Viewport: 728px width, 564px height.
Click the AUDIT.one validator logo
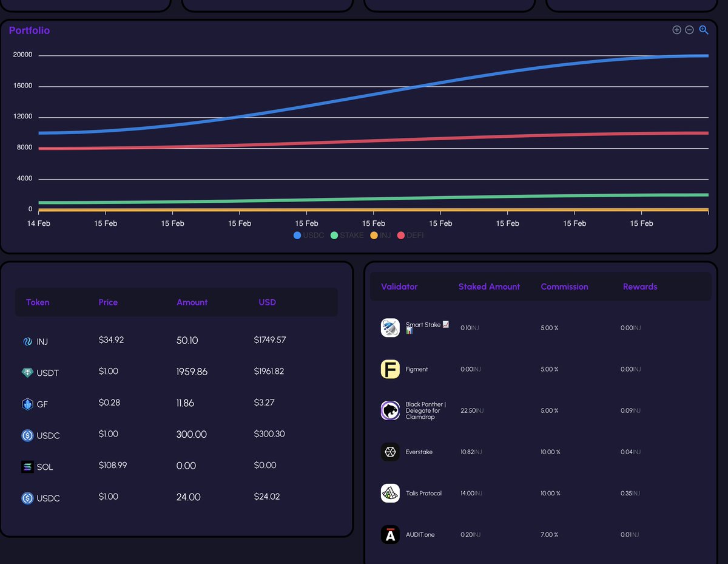[x=390, y=534]
